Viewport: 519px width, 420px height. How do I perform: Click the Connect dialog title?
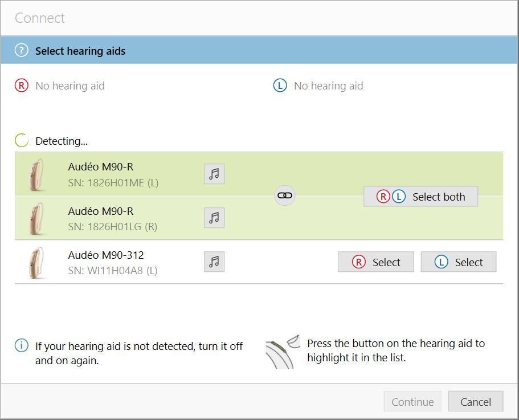[40, 18]
